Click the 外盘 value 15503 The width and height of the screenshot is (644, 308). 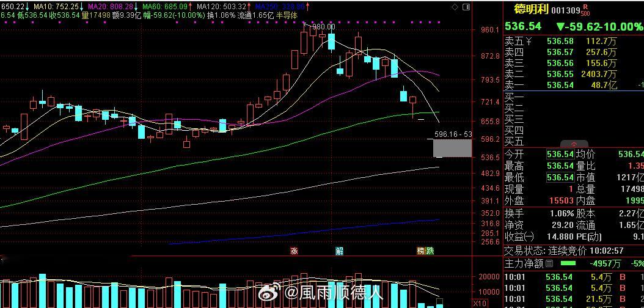pyautogui.click(x=562, y=200)
